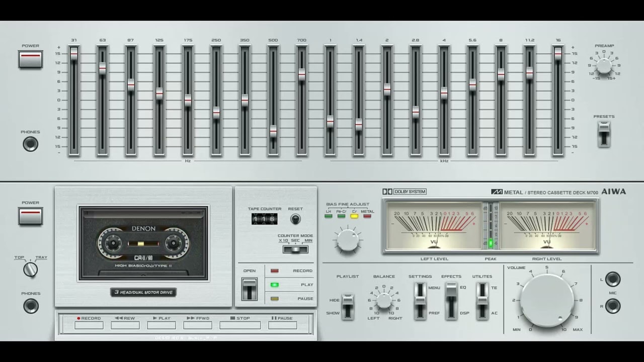Viewport: 644px width, 362px height.
Task: Click the 125 Hz equalizer slider handle
Action: point(159,94)
